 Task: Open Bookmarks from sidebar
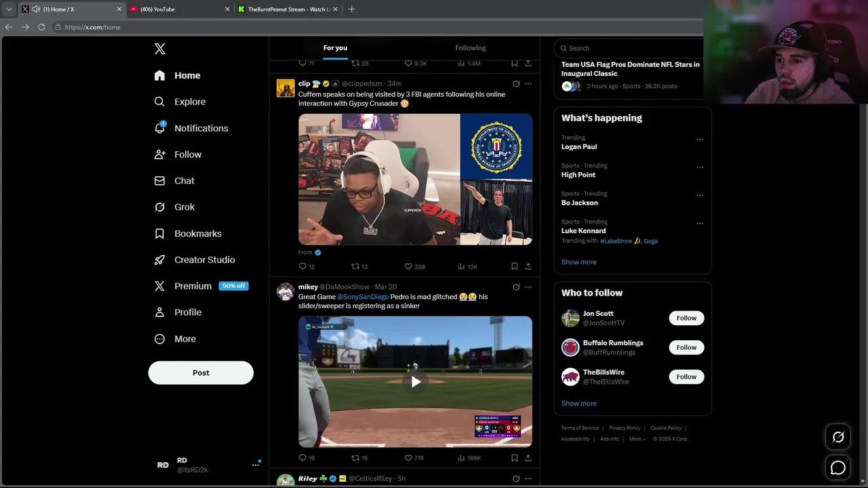(x=189, y=233)
